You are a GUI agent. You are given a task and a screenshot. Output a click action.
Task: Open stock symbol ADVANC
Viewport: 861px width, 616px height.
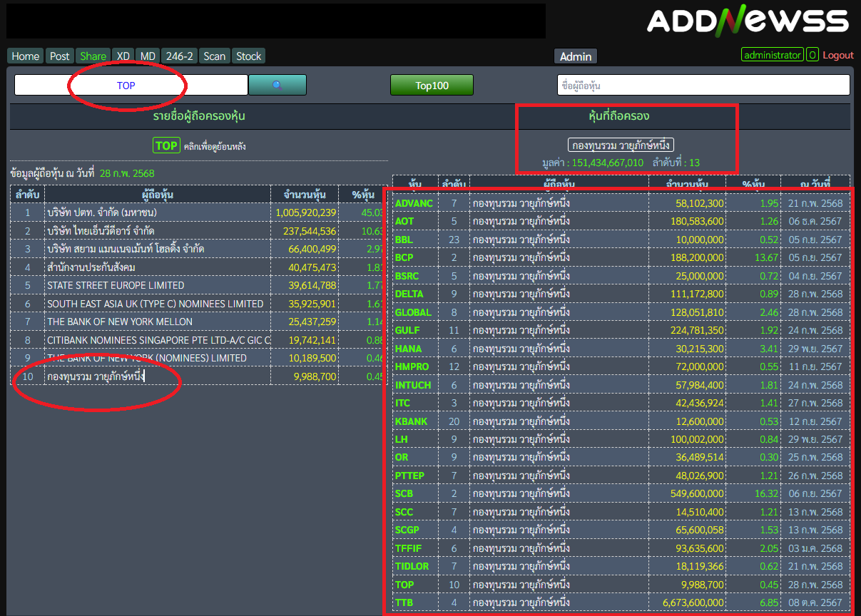click(x=414, y=203)
